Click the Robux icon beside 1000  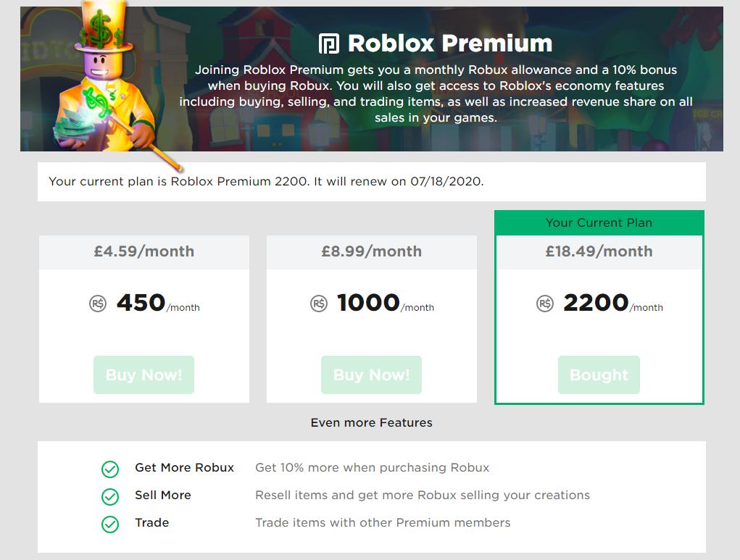point(319,304)
